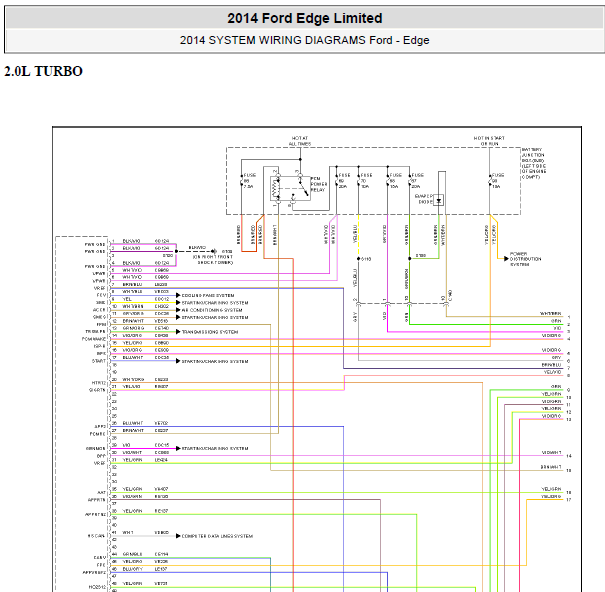Click the arrow beside "POWER DISTRIBUTION SYSTEM"
Viewport: 605px width, 592px height.
click(x=506, y=259)
